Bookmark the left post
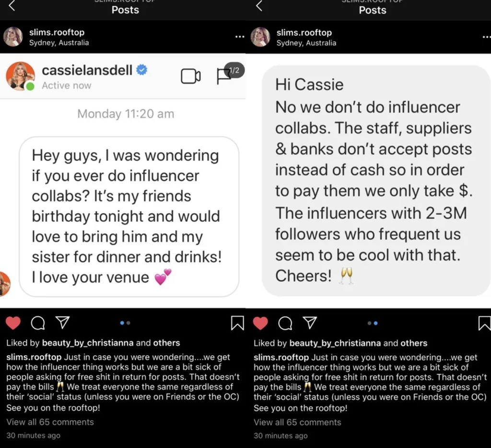The width and height of the screenshot is (491, 448). (x=237, y=323)
